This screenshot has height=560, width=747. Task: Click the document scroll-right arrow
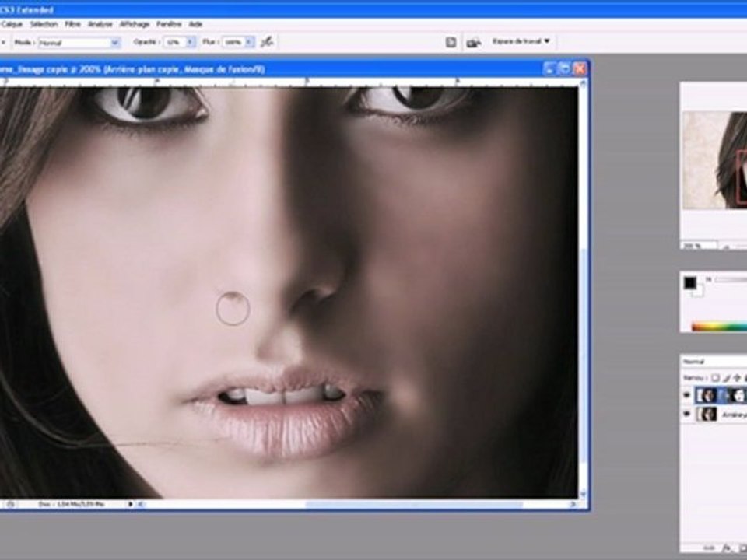pyautogui.click(x=573, y=504)
